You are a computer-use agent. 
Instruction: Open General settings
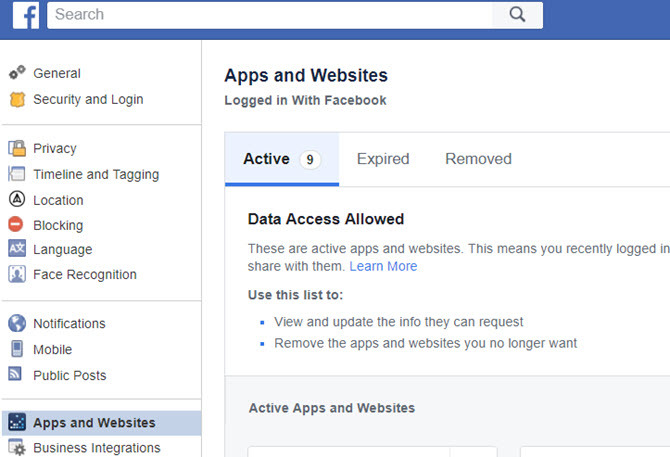pyautogui.click(x=57, y=73)
